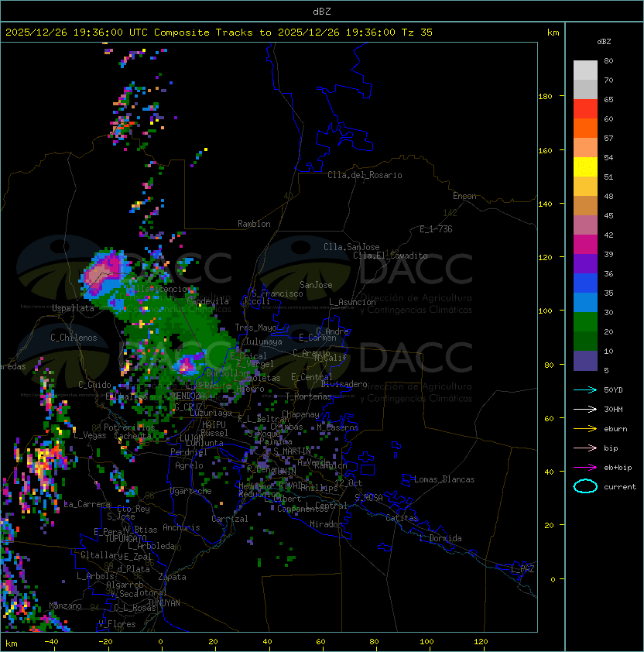
Task: Click the Uspallata place label
Action: (x=73, y=308)
